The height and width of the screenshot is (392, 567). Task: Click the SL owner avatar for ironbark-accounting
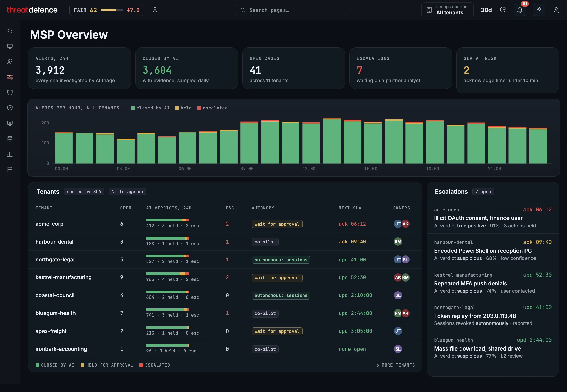click(398, 349)
